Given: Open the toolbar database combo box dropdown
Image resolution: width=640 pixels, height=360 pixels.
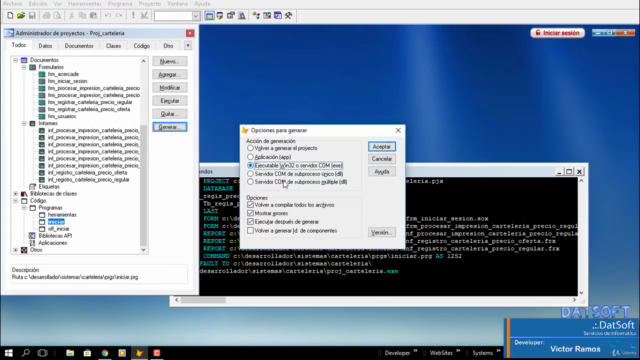Looking at the screenshot, I should (x=196, y=16).
